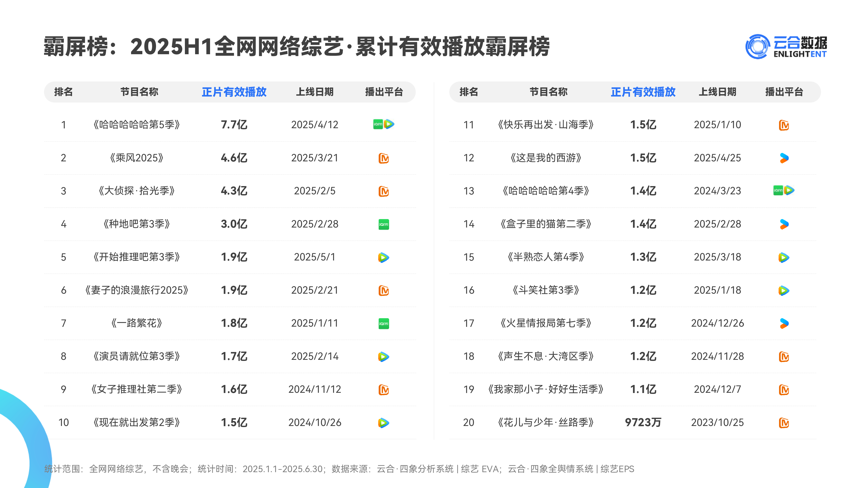
Task: Select the title 《哈哈哈哈哈第5季》
Action: click(x=136, y=125)
